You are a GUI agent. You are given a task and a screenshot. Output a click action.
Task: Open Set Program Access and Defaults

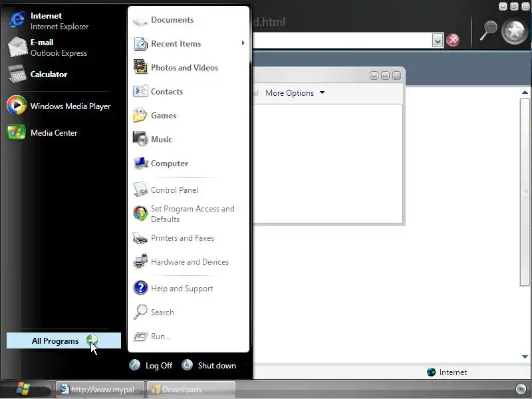[184, 213]
